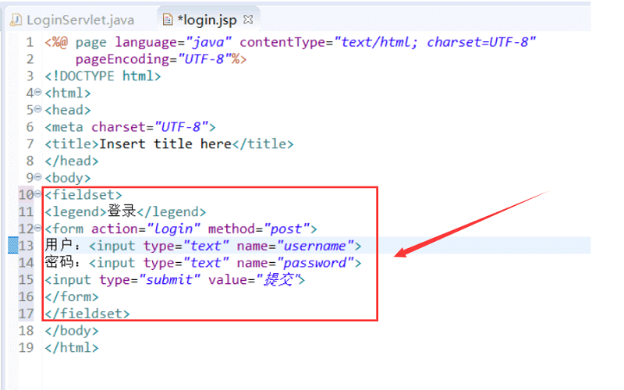This screenshot has height=390, width=624.
Task: Click the submit input line text
Action: coord(175,280)
